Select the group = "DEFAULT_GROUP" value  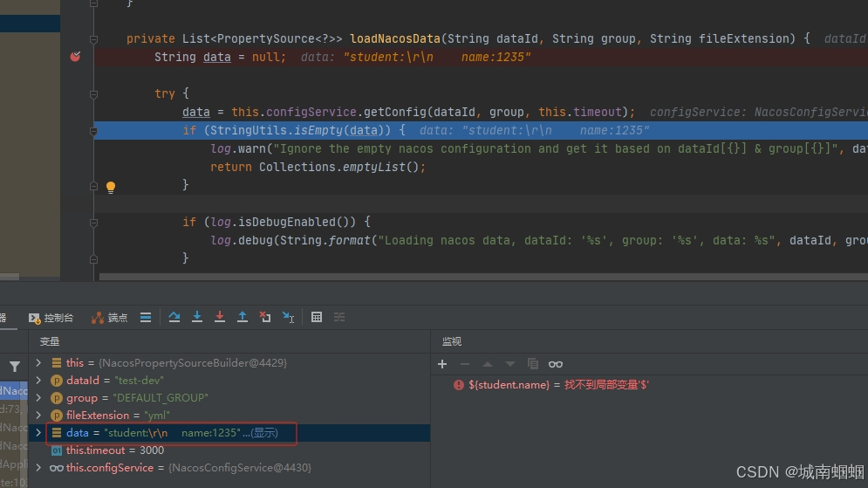161,398
